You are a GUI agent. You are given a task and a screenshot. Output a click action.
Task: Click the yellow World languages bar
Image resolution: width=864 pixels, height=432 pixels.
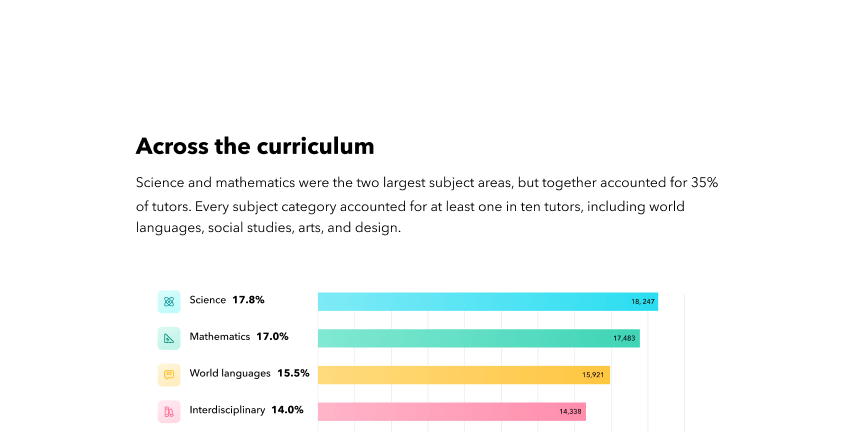point(464,375)
